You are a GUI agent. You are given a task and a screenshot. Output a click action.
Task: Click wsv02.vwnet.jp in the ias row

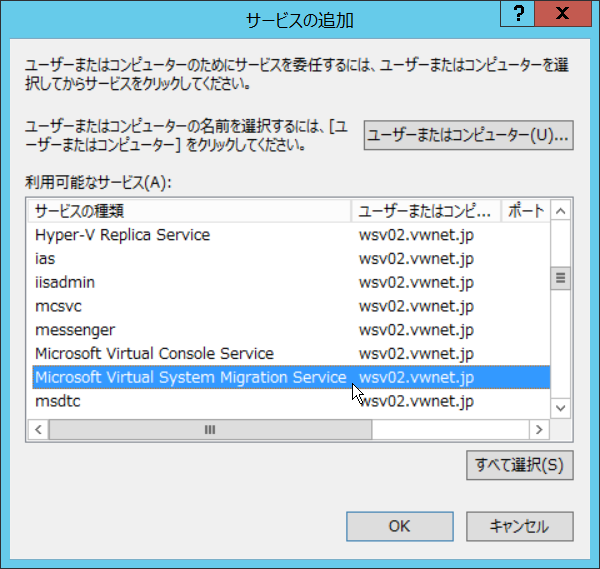pos(416,259)
